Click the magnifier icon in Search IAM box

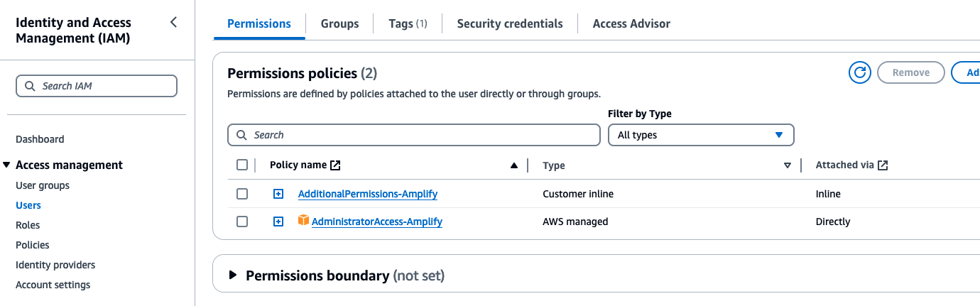point(30,86)
